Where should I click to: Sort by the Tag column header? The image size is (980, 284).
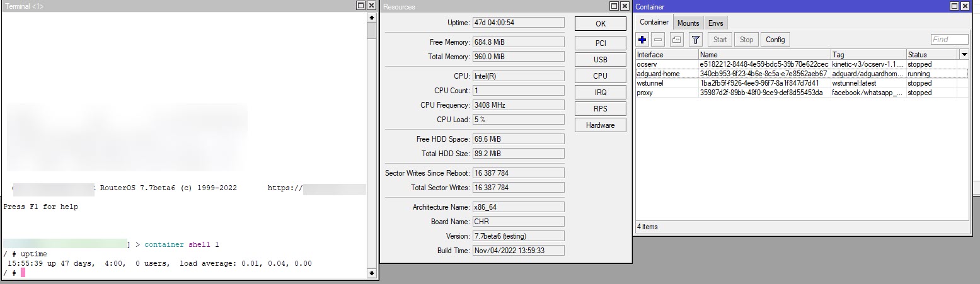coord(868,55)
